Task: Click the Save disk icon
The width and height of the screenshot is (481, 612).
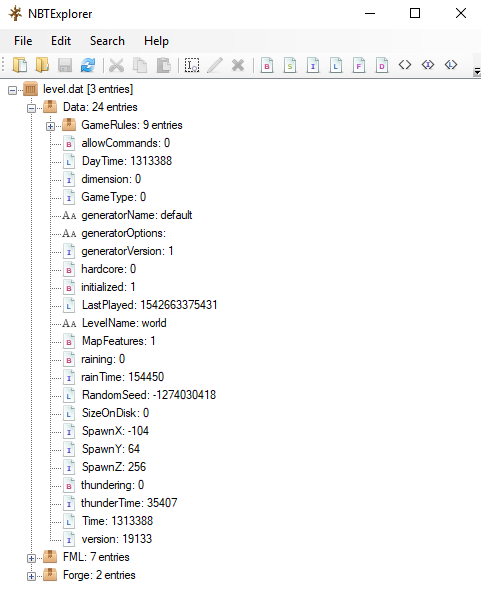Action: click(x=65, y=65)
